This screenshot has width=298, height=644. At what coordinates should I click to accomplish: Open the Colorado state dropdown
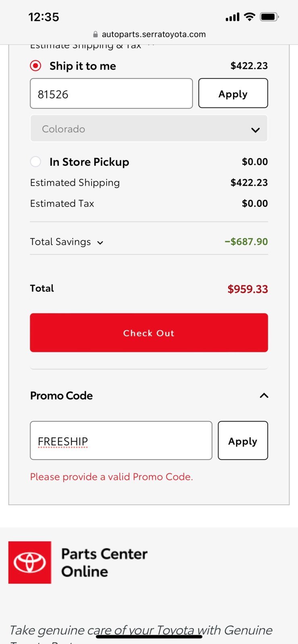point(149,129)
